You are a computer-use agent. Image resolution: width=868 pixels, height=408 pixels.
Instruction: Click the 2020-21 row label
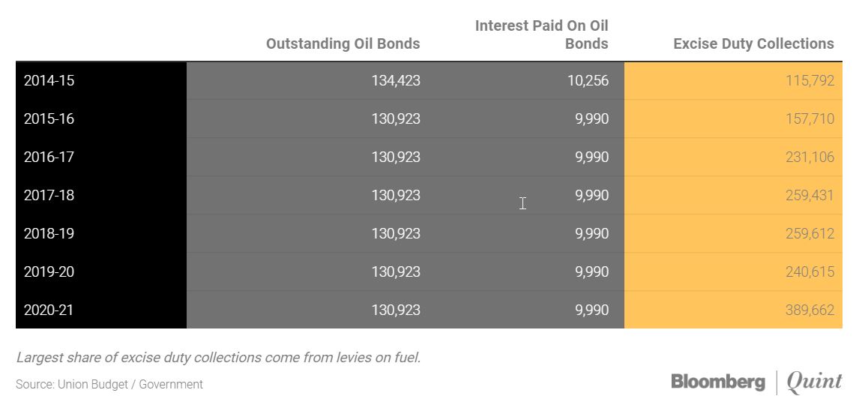pos(49,310)
